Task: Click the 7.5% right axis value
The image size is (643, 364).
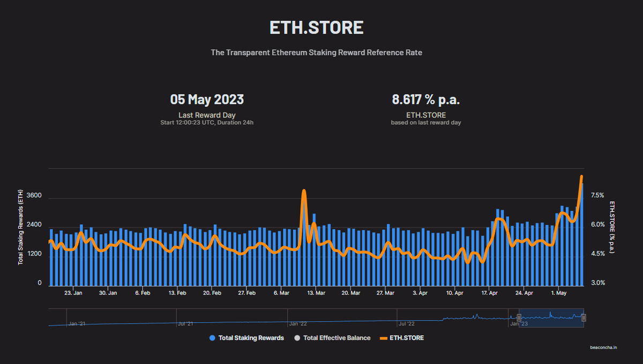Action: 597,195
